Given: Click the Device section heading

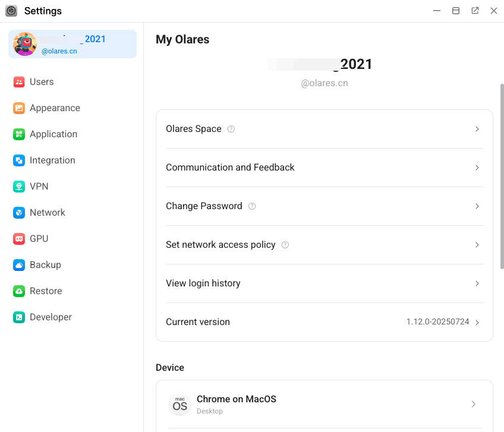Looking at the screenshot, I should [170, 367].
